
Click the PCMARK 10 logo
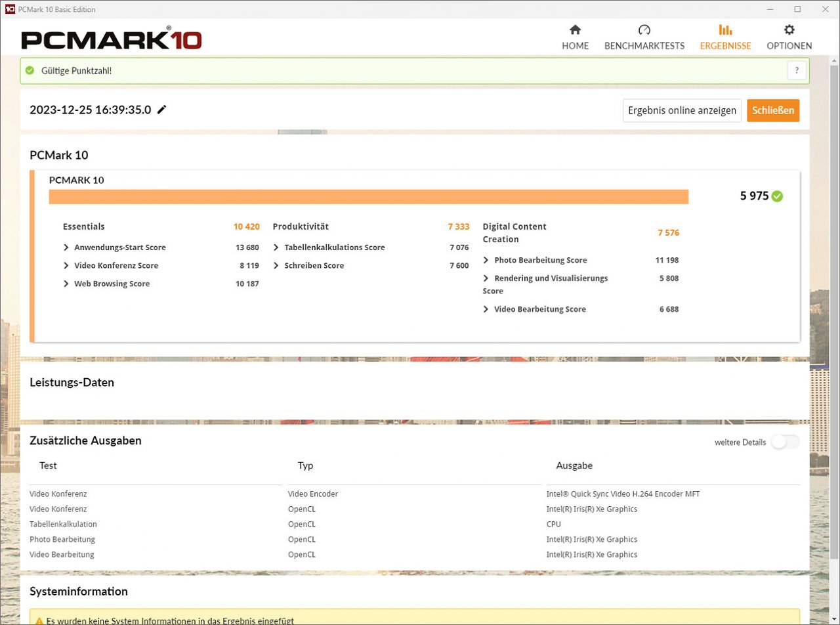(112, 39)
